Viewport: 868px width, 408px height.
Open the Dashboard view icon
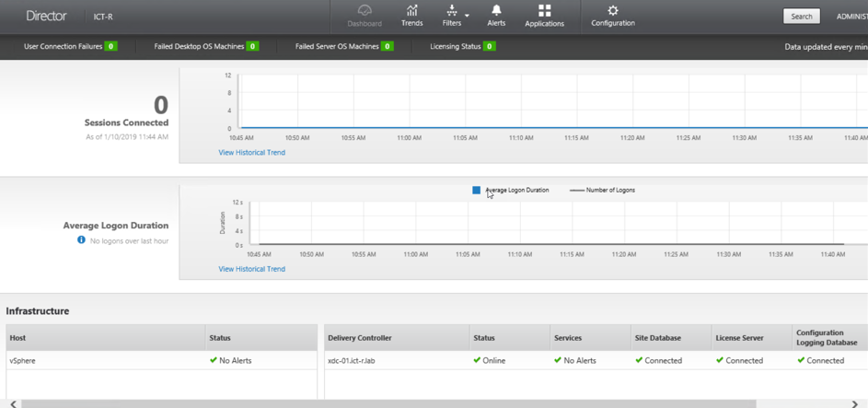click(x=365, y=10)
